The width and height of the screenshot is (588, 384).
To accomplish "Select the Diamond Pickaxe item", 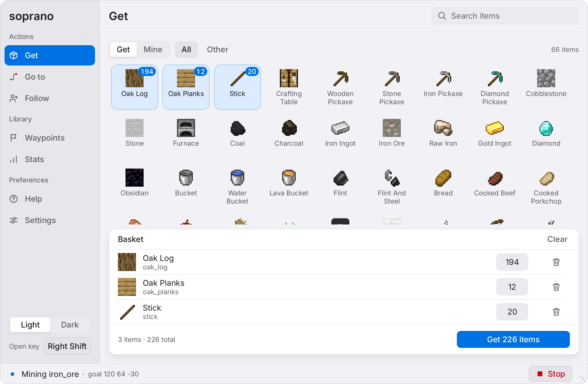I will (x=494, y=87).
